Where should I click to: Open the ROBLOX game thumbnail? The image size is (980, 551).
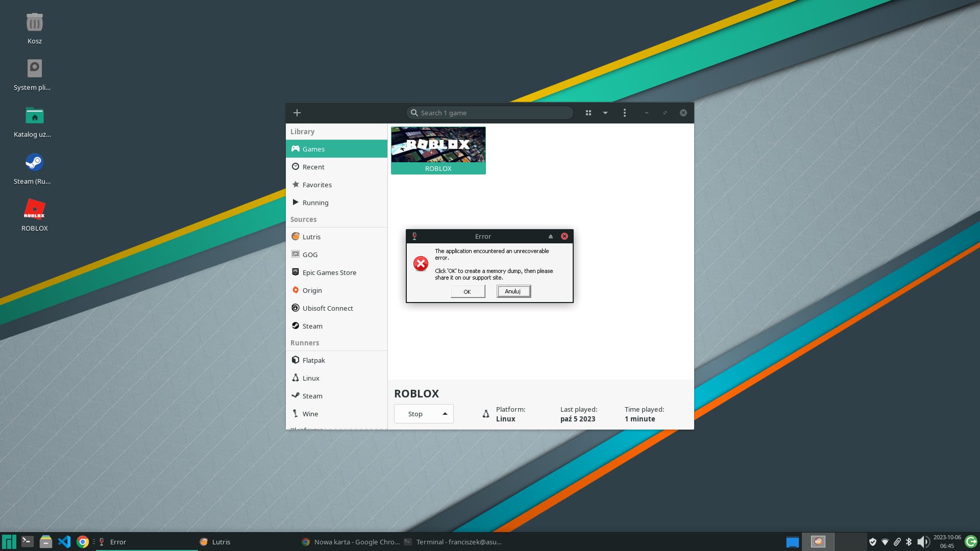(x=438, y=145)
